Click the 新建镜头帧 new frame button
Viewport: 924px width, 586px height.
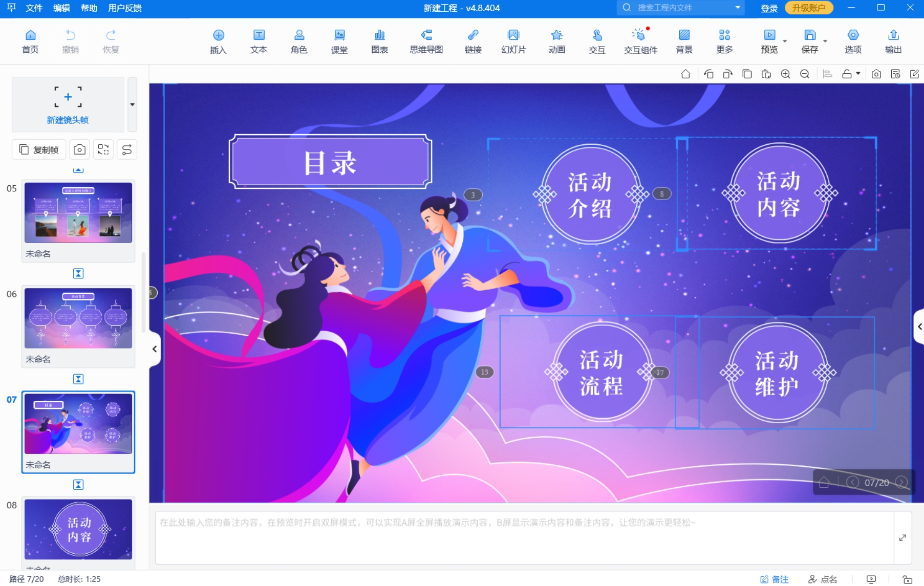point(68,104)
